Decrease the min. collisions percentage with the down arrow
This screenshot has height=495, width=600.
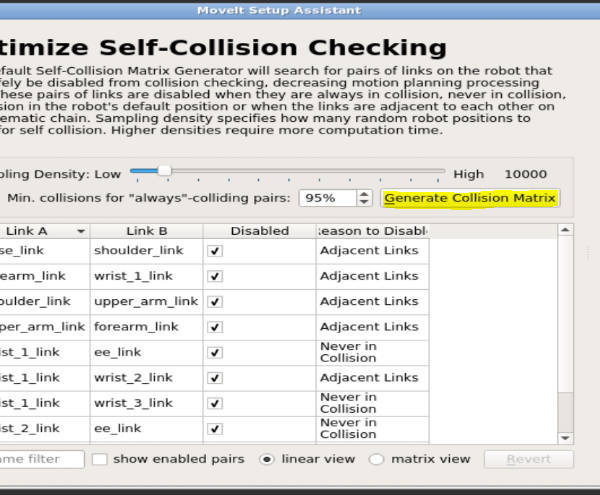(364, 202)
